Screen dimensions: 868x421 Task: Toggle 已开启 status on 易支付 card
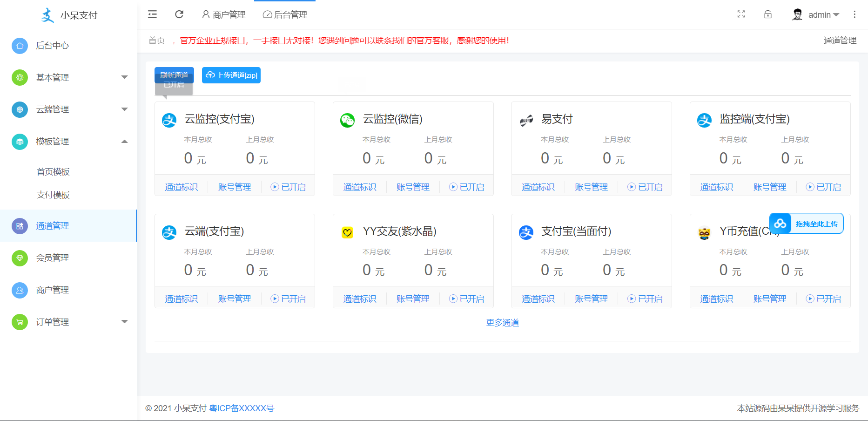coord(645,187)
